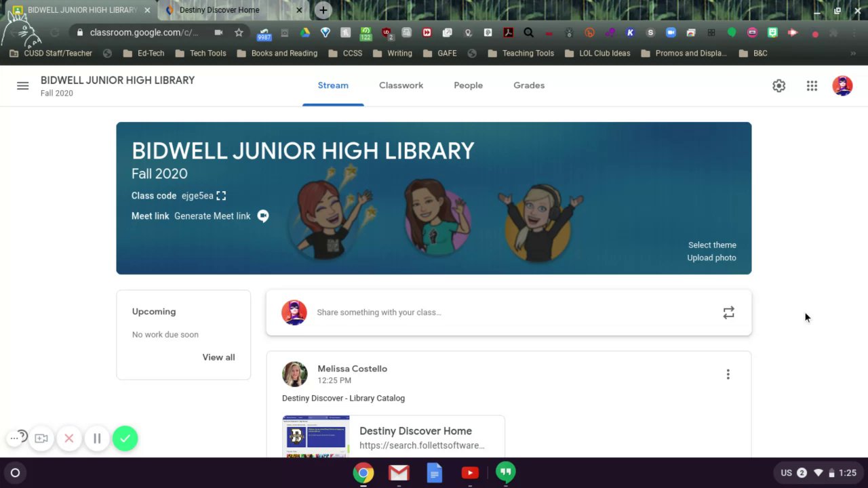The image size is (868, 488).
Task: Bookmark this page with the star
Action: click(x=239, y=33)
